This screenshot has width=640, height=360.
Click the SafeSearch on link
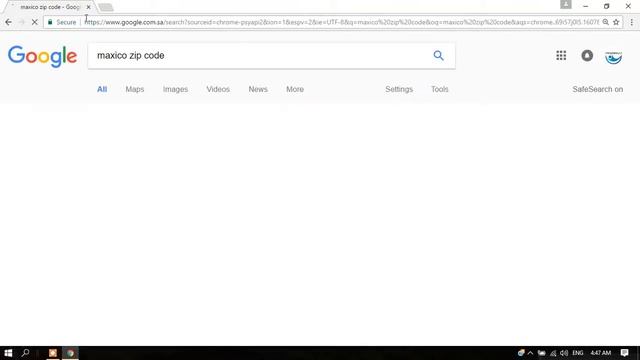598,89
